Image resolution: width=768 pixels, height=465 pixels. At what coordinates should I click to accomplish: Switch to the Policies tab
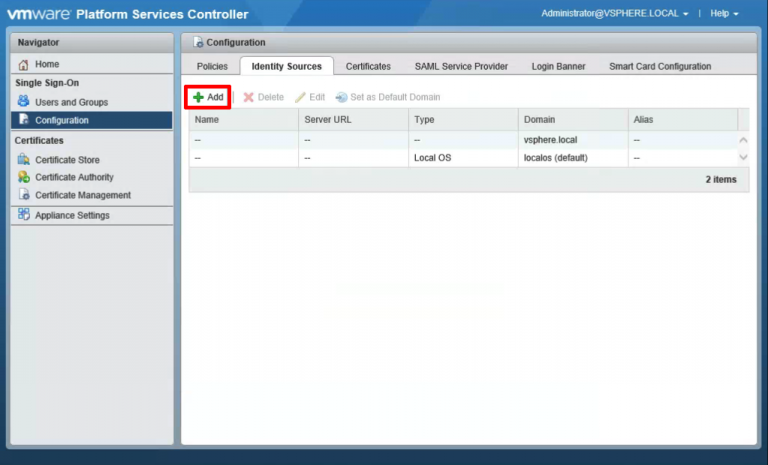click(212, 66)
